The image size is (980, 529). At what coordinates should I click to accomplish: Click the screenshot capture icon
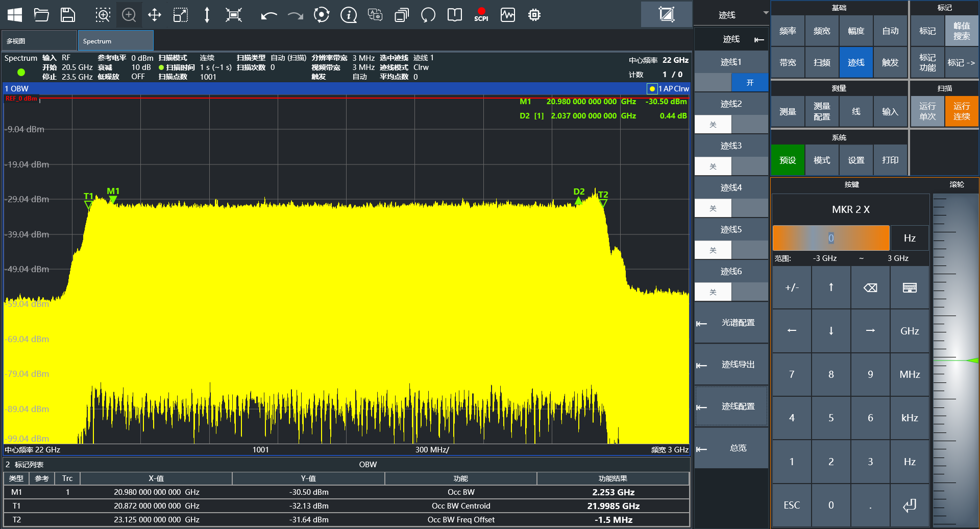[667, 14]
